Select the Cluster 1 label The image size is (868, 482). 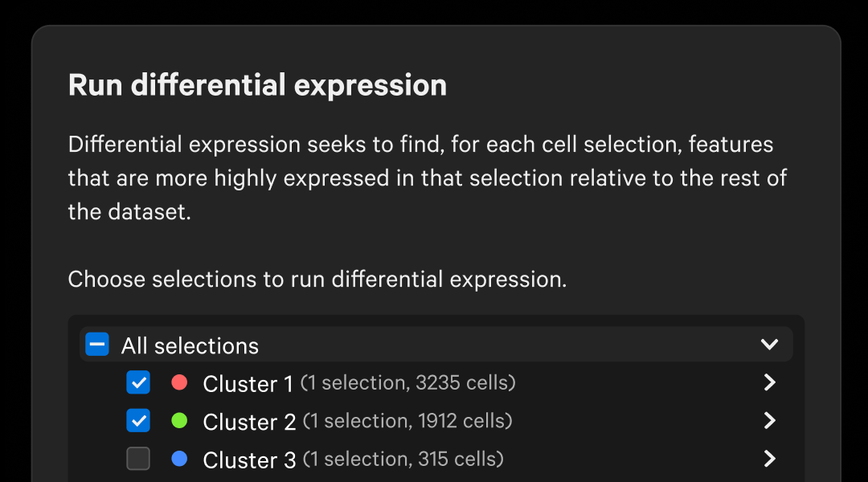coord(248,384)
